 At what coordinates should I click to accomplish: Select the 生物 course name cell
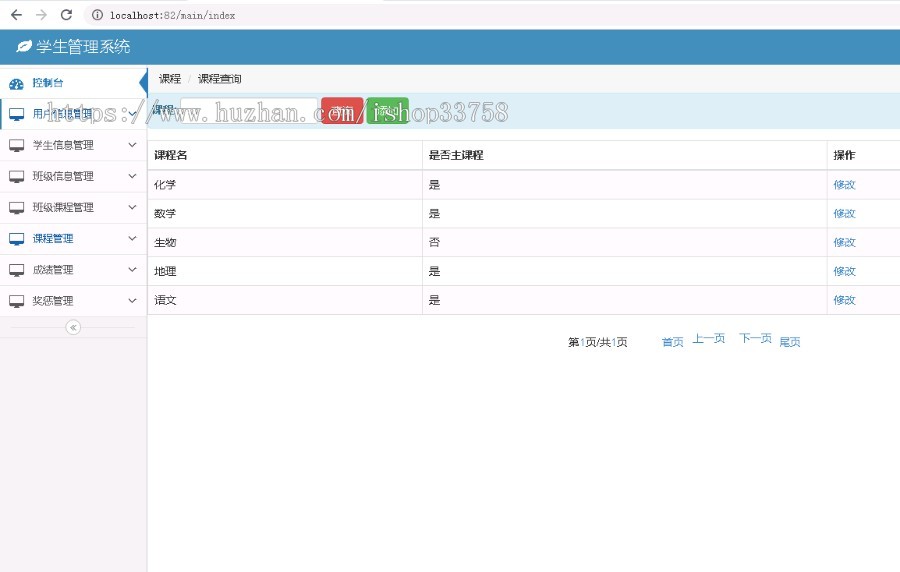click(x=285, y=242)
